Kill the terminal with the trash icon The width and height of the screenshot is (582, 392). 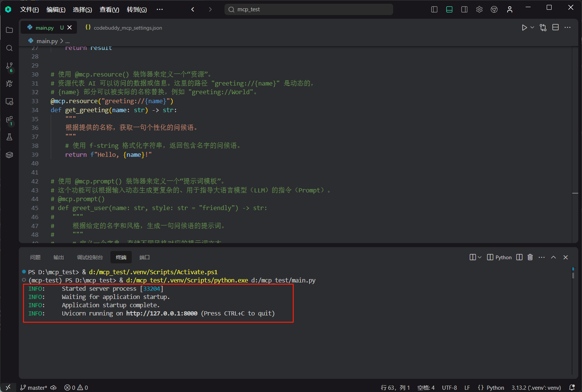[x=530, y=257]
